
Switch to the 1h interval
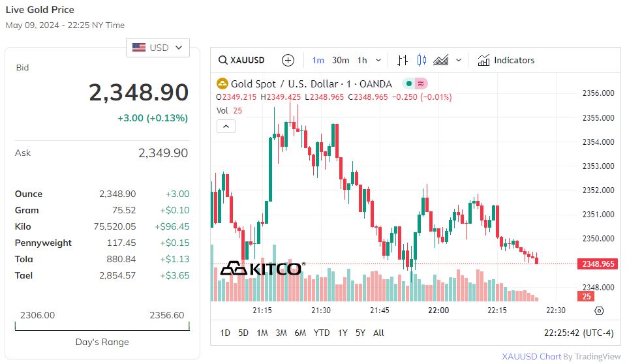click(x=361, y=60)
